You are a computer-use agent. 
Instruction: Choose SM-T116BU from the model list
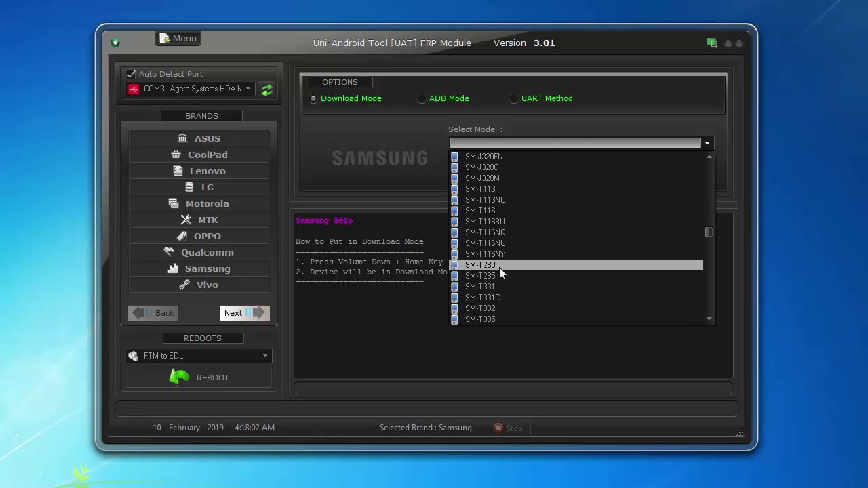coord(576,222)
